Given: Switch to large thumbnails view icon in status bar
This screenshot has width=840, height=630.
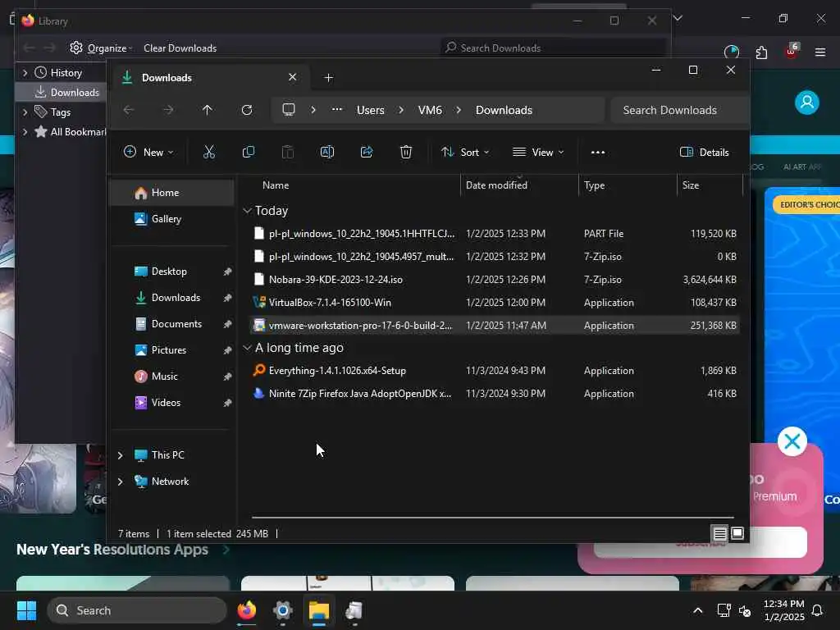Looking at the screenshot, I should point(737,533).
